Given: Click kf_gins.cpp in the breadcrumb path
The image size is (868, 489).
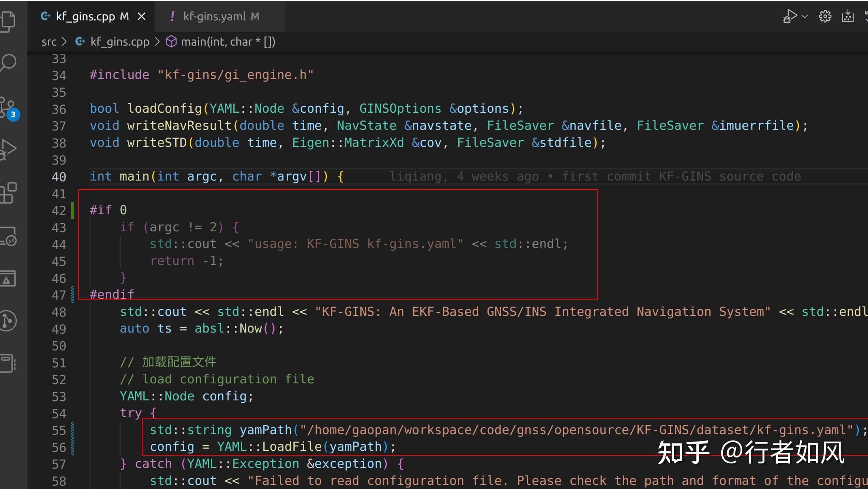Looking at the screenshot, I should [120, 42].
